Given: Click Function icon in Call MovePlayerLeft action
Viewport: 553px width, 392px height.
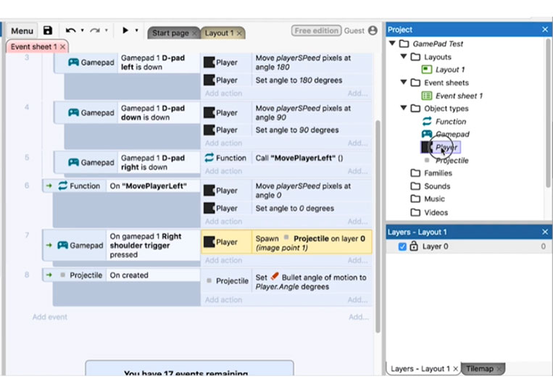Looking at the screenshot, I should click(x=209, y=157).
